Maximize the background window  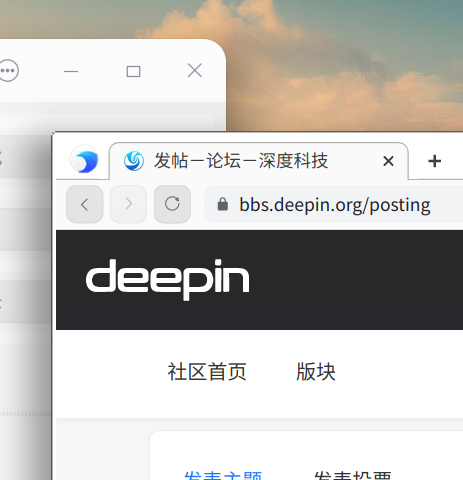[133, 71]
